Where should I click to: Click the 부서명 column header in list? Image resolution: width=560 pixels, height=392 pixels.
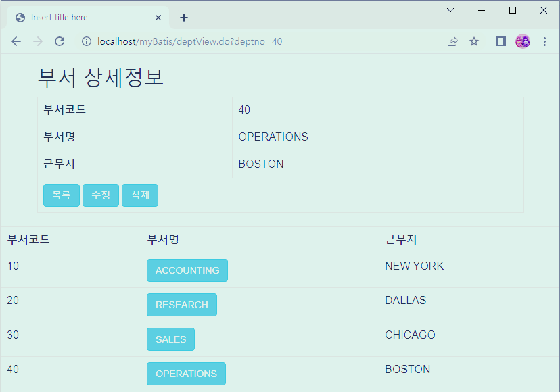[x=163, y=239]
